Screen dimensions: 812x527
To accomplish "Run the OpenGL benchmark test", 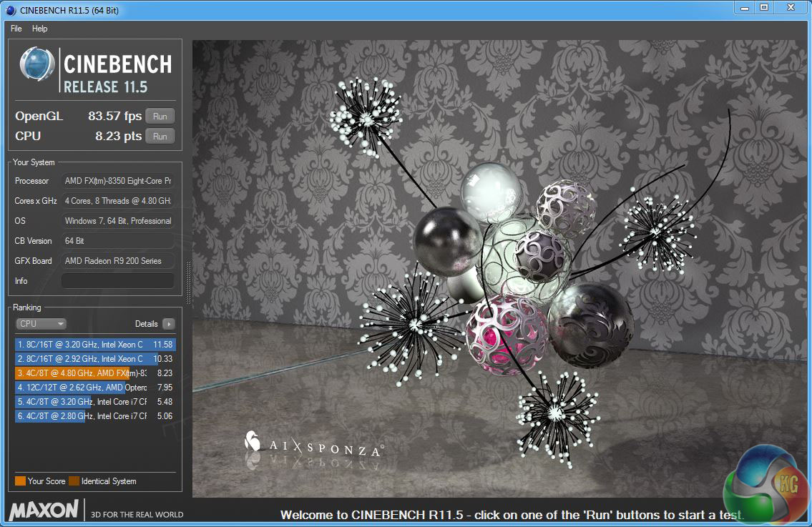I will click(x=160, y=117).
